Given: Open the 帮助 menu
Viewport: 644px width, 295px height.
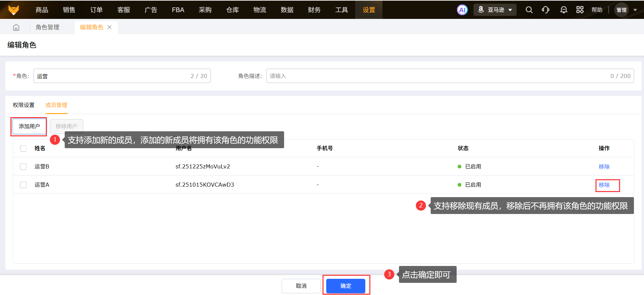Looking at the screenshot, I should coord(597,10).
